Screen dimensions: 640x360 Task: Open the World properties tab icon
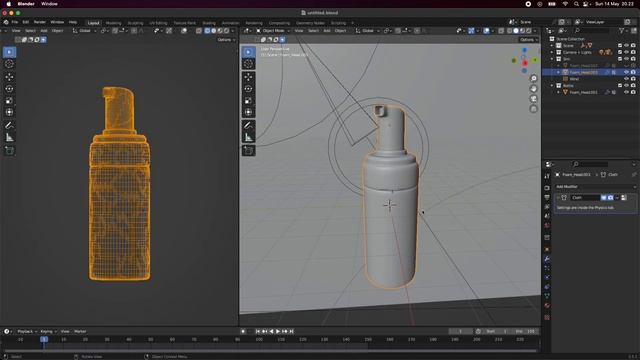547,225
